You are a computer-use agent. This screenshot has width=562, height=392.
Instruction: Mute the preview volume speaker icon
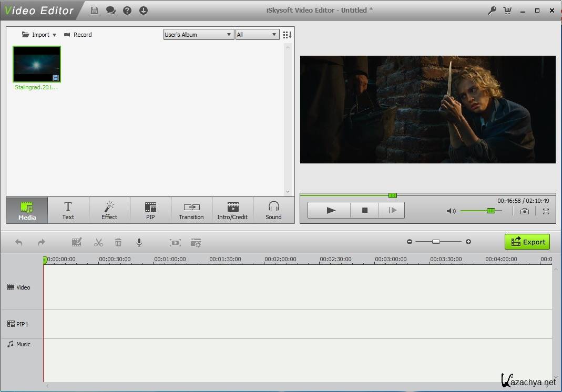451,211
